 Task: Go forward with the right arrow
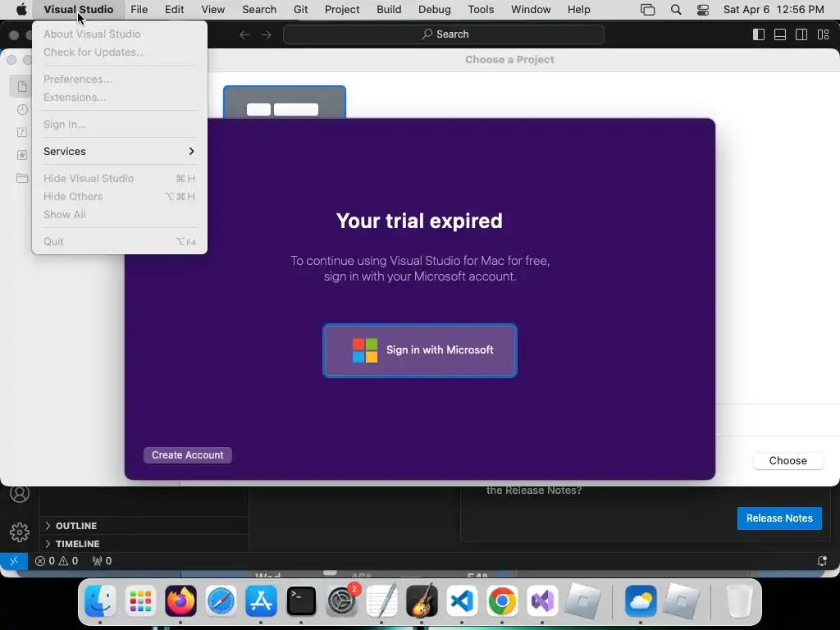(267, 34)
